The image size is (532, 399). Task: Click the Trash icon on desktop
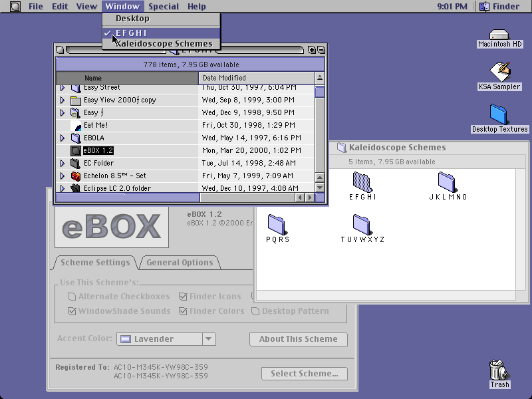(x=499, y=370)
